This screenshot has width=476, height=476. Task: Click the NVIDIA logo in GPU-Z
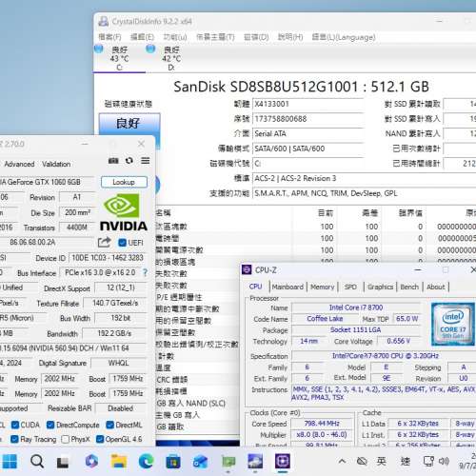coord(124,213)
